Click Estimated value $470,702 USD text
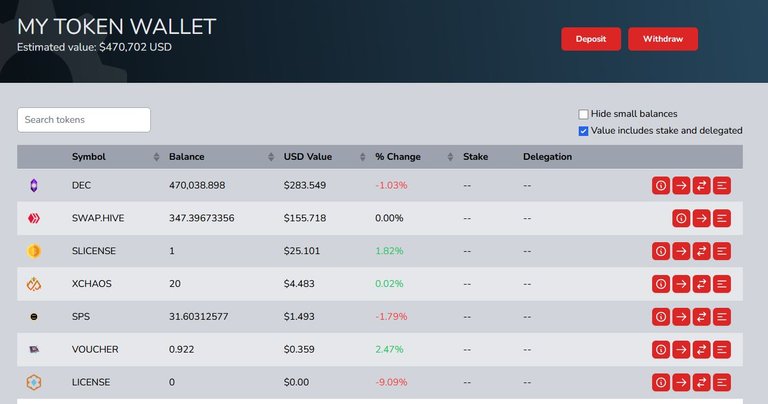Screen dimensions: 768x404 point(95,48)
